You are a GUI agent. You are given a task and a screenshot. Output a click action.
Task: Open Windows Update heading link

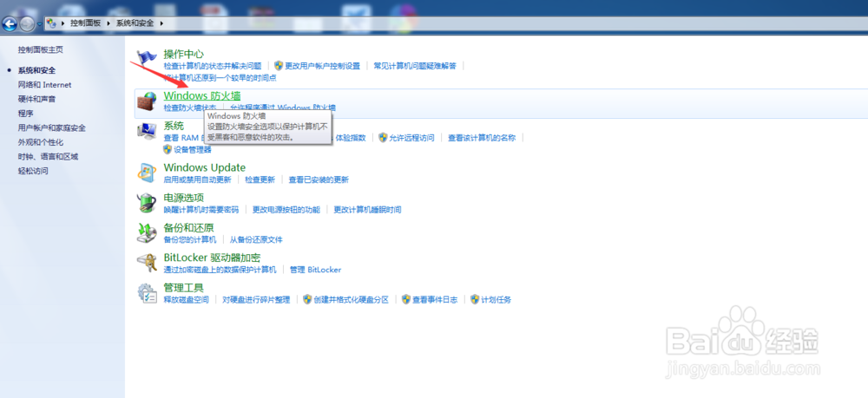[x=205, y=167]
